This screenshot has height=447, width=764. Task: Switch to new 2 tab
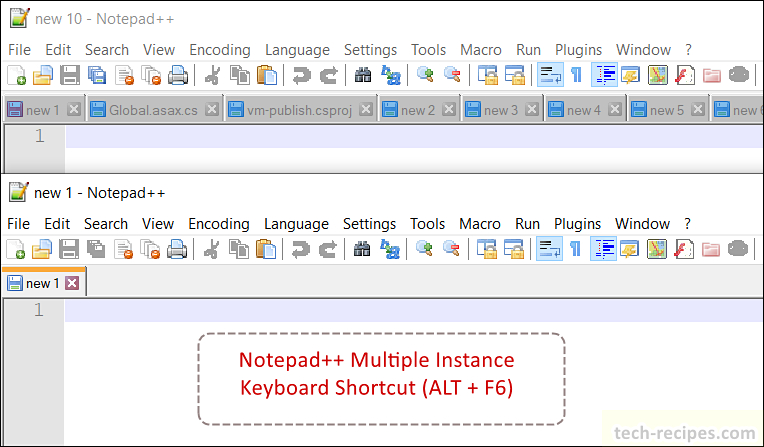click(418, 110)
